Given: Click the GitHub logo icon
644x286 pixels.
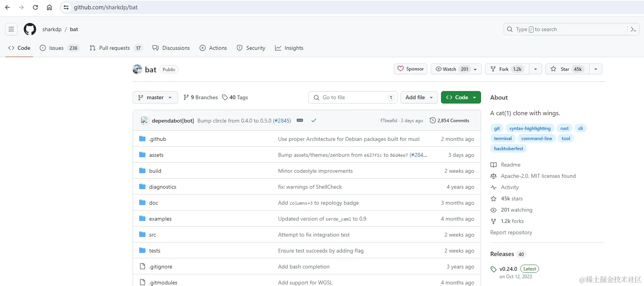Looking at the screenshot, I should pos(30,29).
